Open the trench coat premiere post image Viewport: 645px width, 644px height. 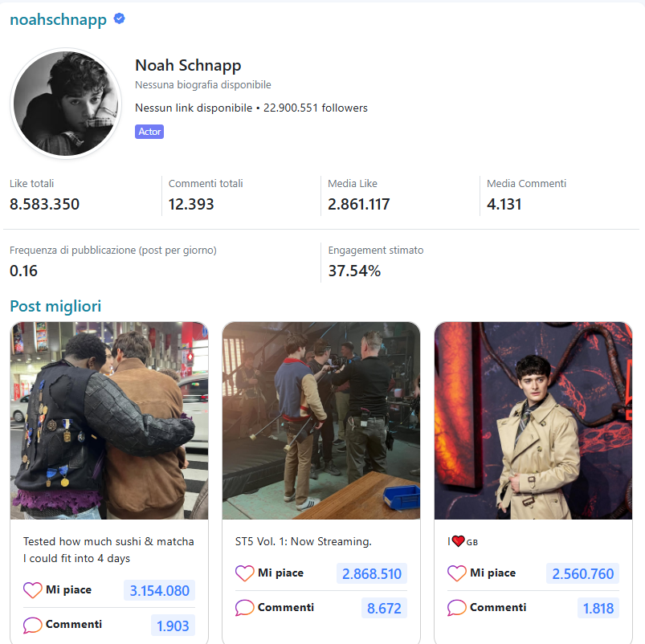533,421
